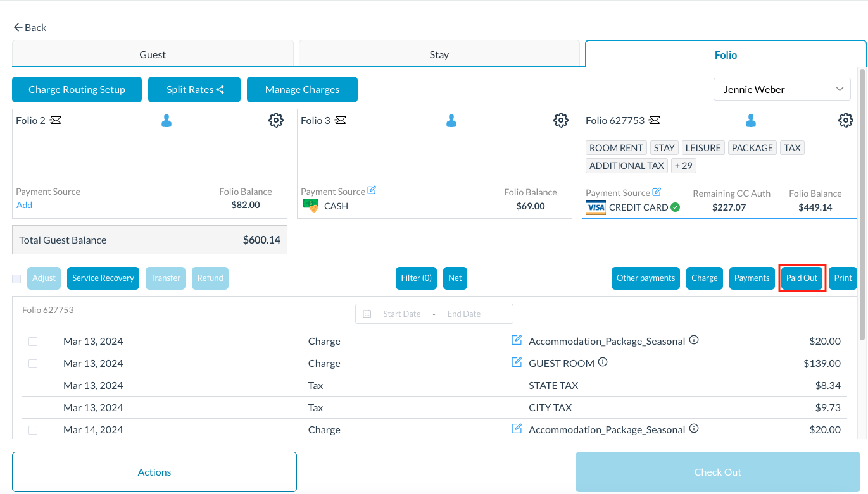Screen dimensions: 868x494
Task: Edit payment source on Folio 3
Action: click(372, 190)
